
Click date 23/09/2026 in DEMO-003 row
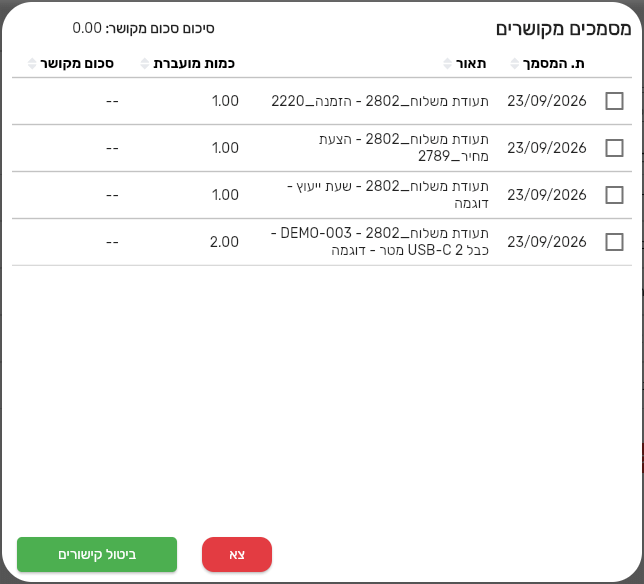point(547,242)
